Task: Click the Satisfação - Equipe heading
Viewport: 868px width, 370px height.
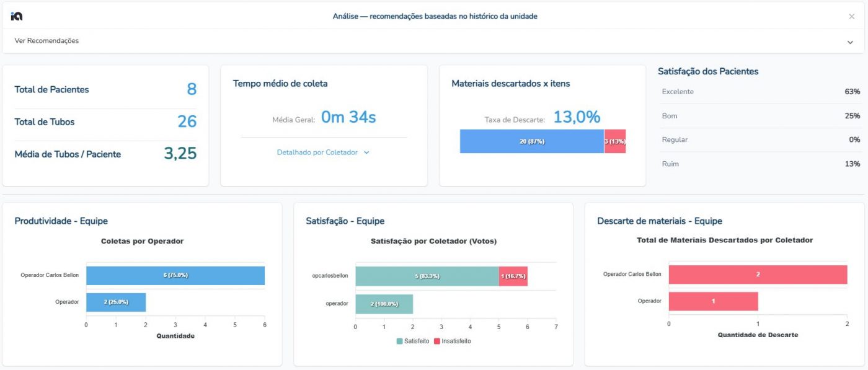Action: (345, 221)
